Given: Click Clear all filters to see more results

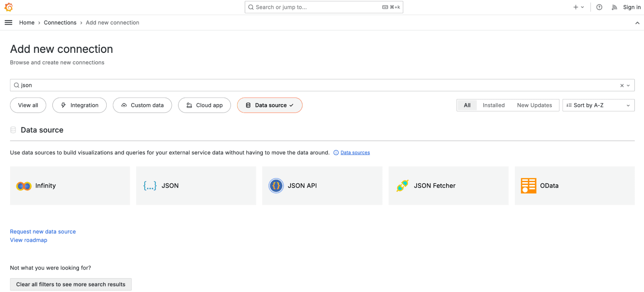Looking at the screenshot, I should tap(71, 285).
